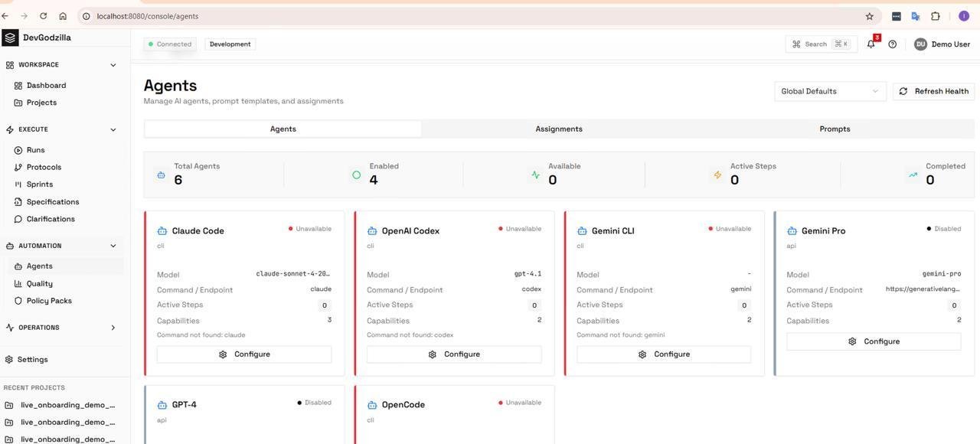Click the DevGodzilla logo icon
The image size is (980, 444).
(10, 38)
